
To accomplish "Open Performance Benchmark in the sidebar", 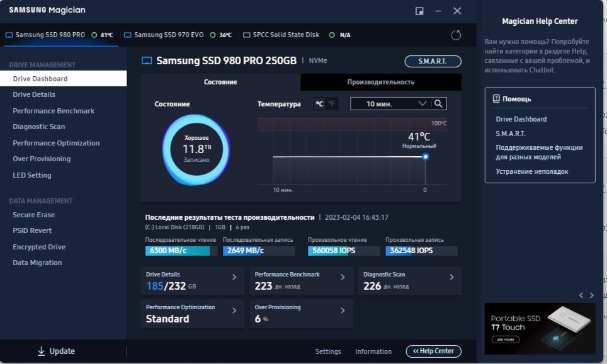I will click(63, 111).
